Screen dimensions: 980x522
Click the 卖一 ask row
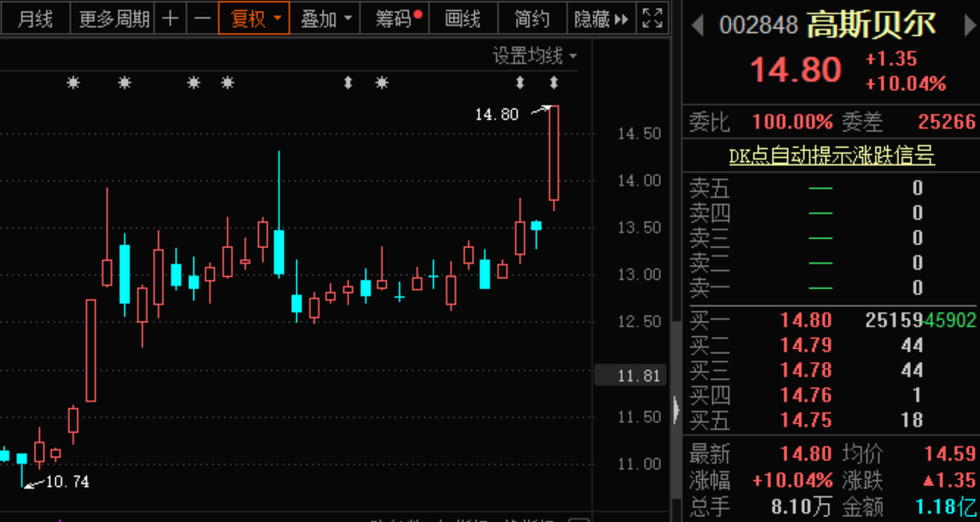(x=831, y=288)
